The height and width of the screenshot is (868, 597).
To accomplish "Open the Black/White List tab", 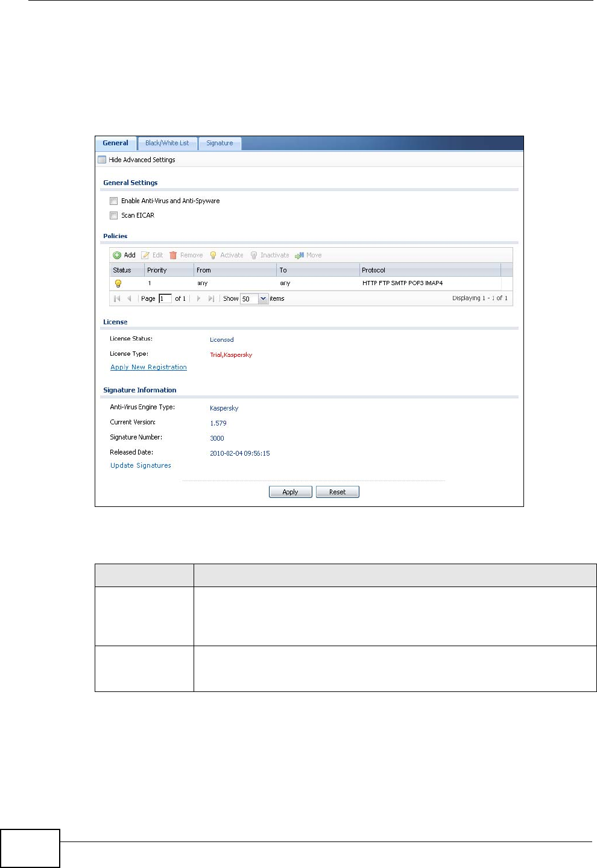I will pos(167,143).
